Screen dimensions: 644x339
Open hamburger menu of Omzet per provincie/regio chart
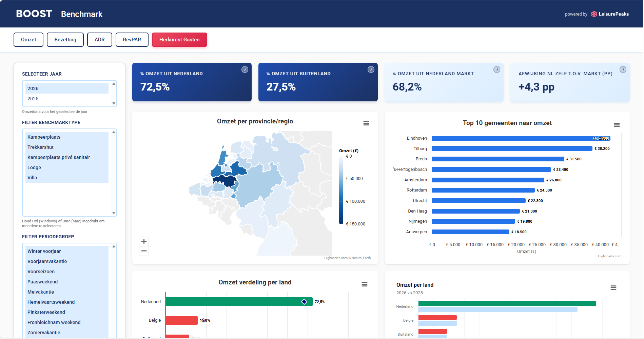pyautogui.click(x=366, y=123)
